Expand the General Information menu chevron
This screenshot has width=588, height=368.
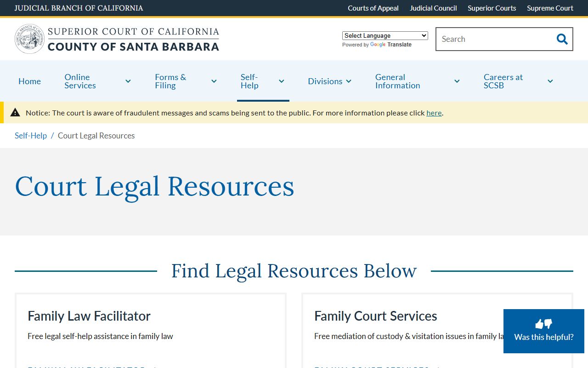click(x=457, y=81)
